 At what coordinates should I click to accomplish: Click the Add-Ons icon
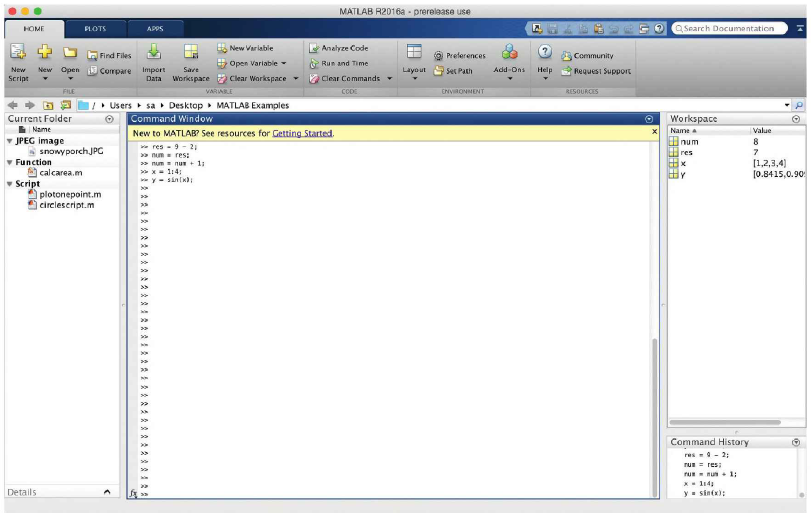click(509, 52)
